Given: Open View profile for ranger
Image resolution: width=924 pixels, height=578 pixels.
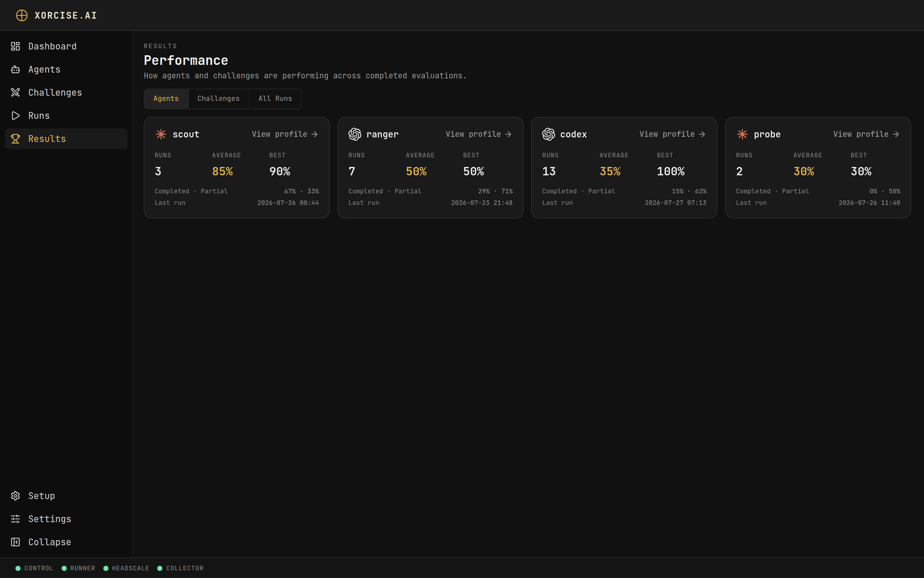Looking at the screenshot, I should click(479, 134).
